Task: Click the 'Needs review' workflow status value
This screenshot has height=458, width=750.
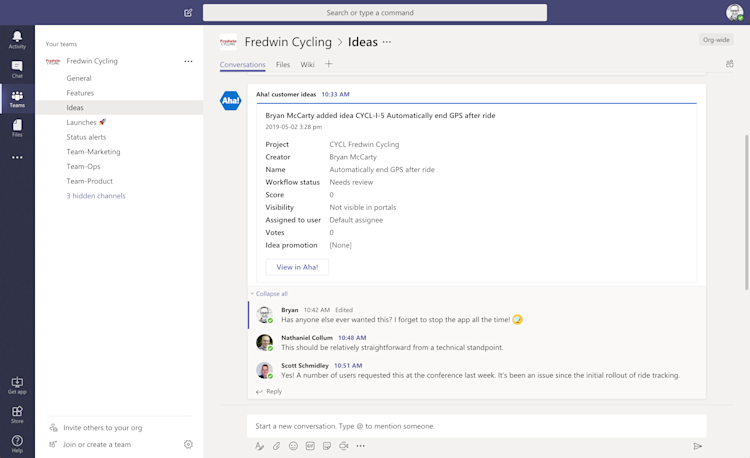Action: 351,182
